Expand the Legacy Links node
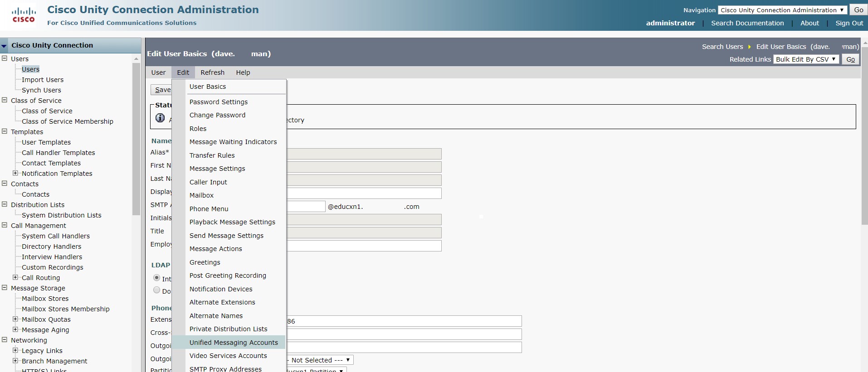The height and width of the screenshot is (372, 868). [15, 350]
